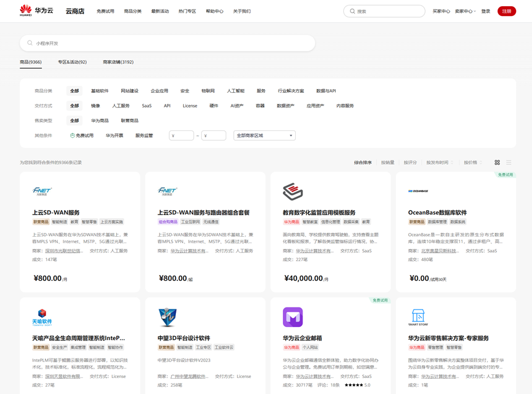The width and height of the screenshot is (532, 394).
Task: Select 硬件 delivery method filter
Action: tap(214, 106)
